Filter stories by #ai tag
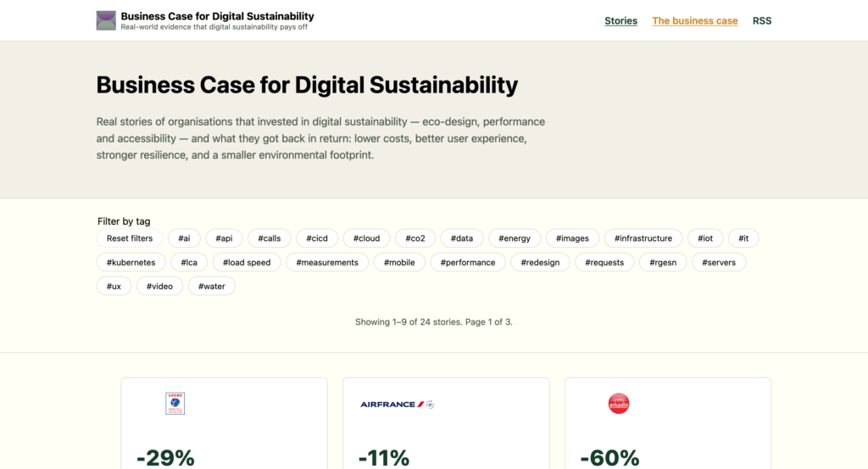 coord(184,238)
